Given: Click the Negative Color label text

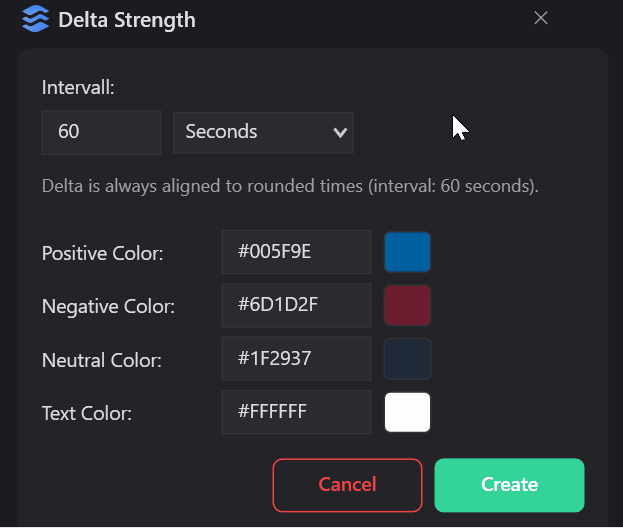Looking at the screenshot, I should [108, 307].
